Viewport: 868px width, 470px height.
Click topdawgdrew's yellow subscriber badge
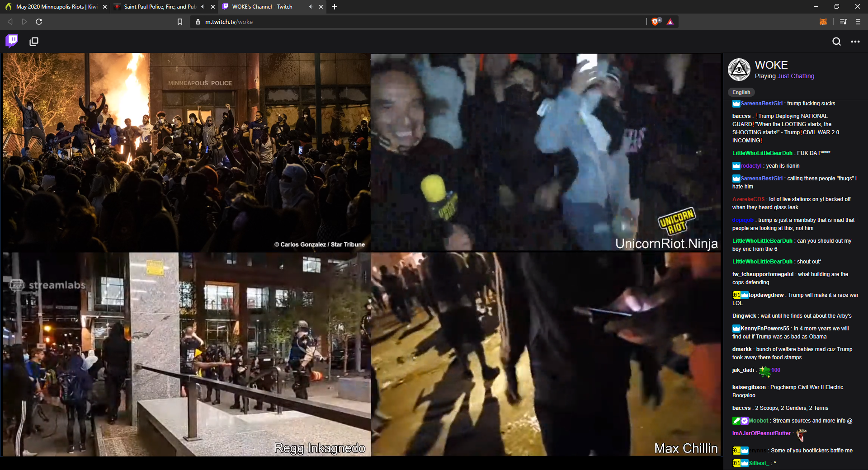point(736,295)
